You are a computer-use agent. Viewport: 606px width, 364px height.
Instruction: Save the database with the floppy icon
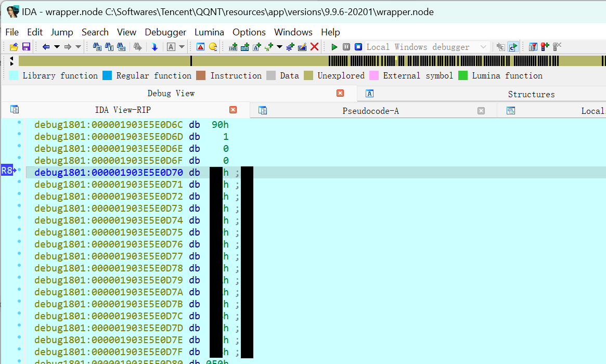27,47
